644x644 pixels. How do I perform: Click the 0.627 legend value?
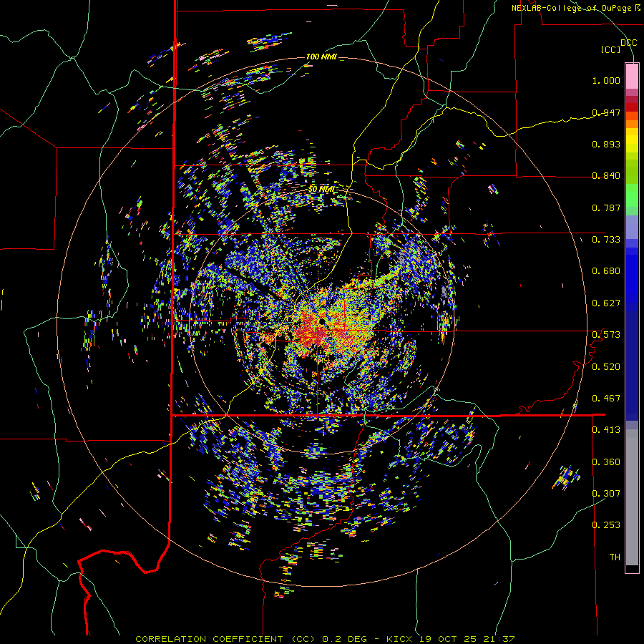606,303
